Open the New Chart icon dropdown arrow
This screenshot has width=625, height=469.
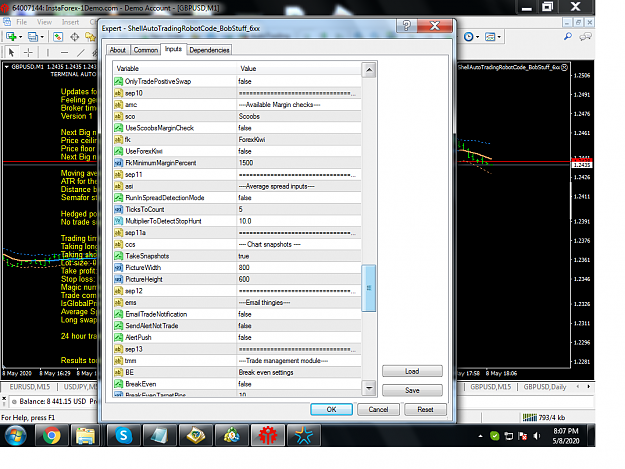20,37
